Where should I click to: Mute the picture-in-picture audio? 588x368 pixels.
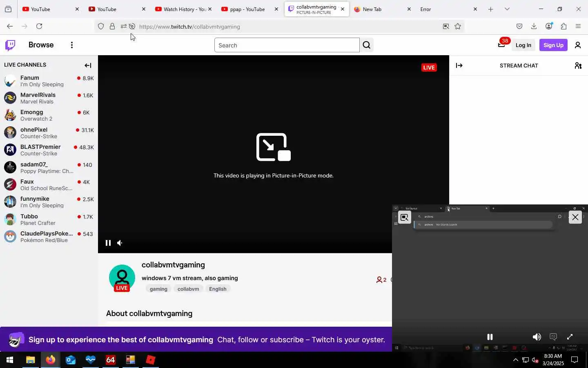click(x=537, y=337)
